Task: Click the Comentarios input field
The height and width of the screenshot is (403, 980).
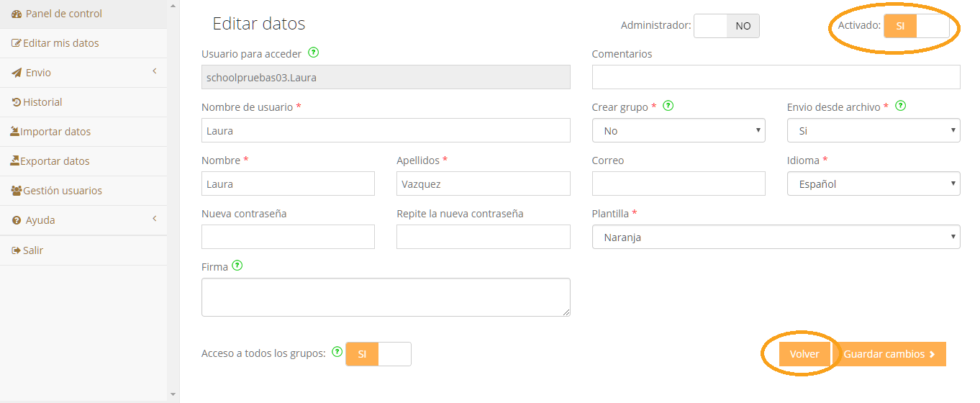Action: 776,77
